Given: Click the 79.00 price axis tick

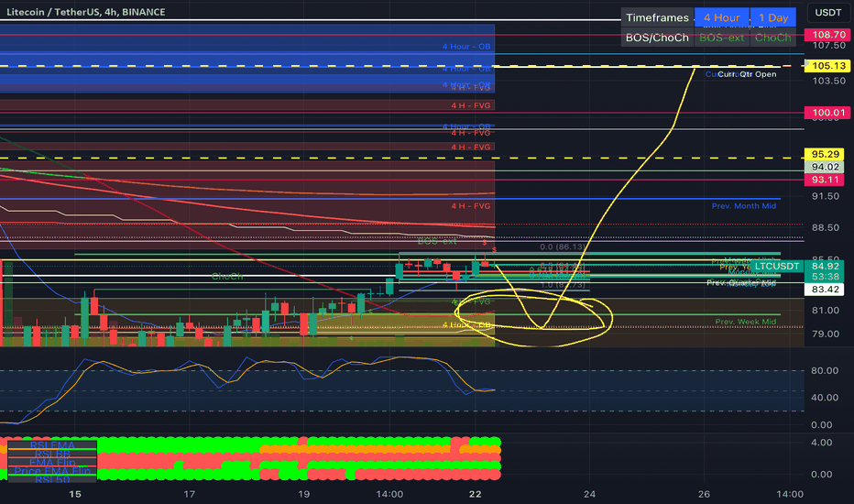Looking at the screenshot, I should [x=825, y=334].
